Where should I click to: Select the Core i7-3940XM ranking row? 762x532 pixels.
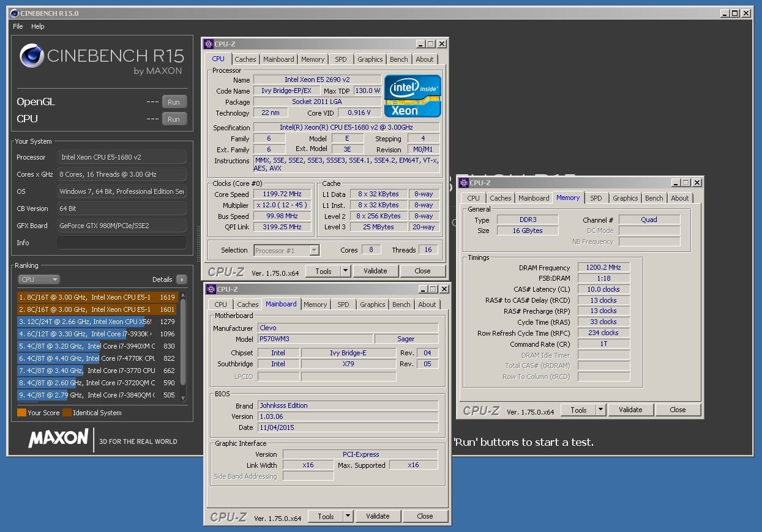pyautogui.click(x=97, y=346)
